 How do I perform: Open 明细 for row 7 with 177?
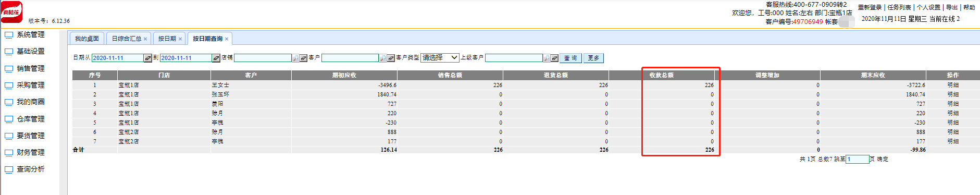[x=953, y=141]
